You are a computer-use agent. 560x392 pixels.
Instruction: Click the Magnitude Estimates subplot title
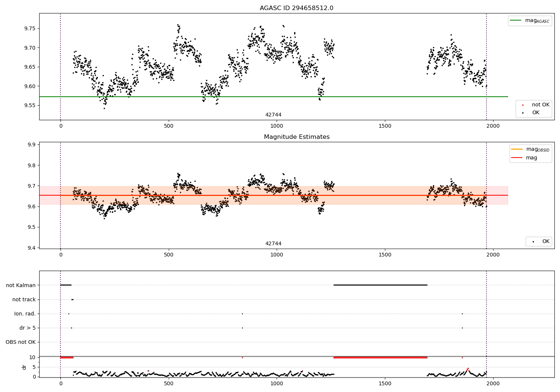tap(296, 137)
